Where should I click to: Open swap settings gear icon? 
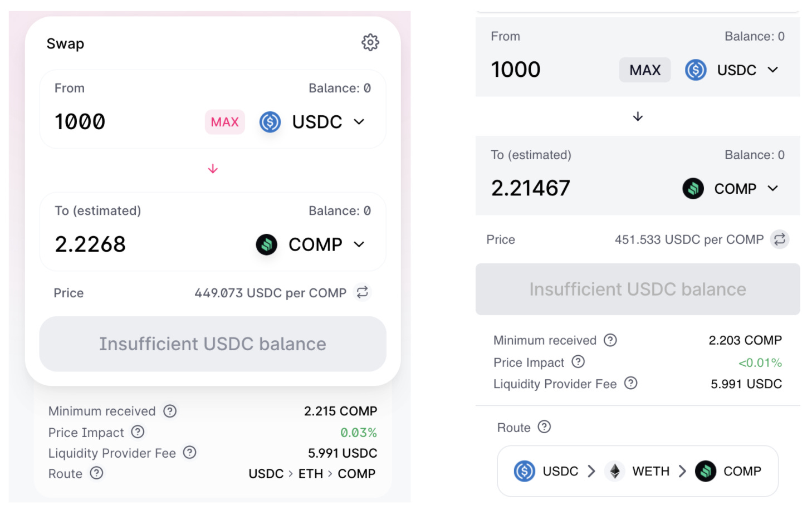coord(370,42)
